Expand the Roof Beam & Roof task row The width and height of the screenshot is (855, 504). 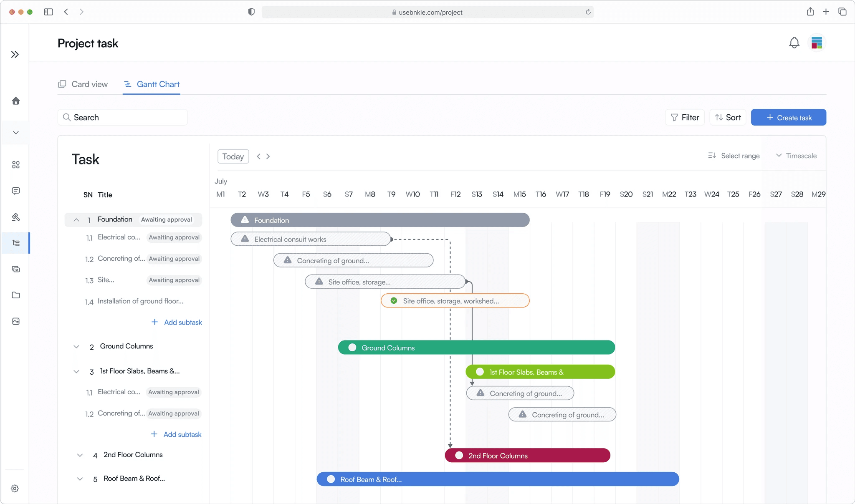coord(80,479)
